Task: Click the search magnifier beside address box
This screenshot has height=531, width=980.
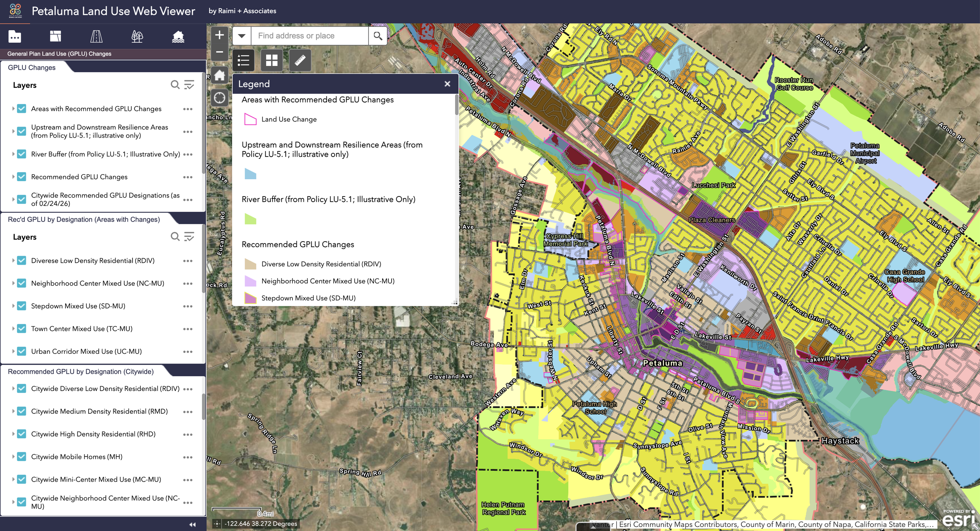Action: click(377, 36)
